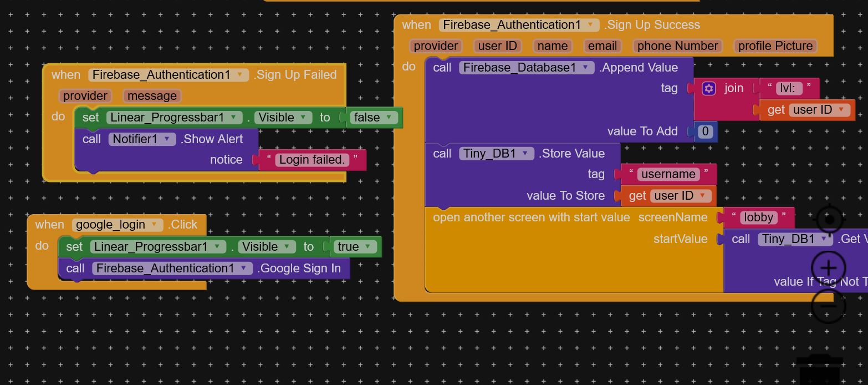This screenshot has width=868, height=385.
Task: Click the center workspace crosshair icon
Action: point(829,220)
